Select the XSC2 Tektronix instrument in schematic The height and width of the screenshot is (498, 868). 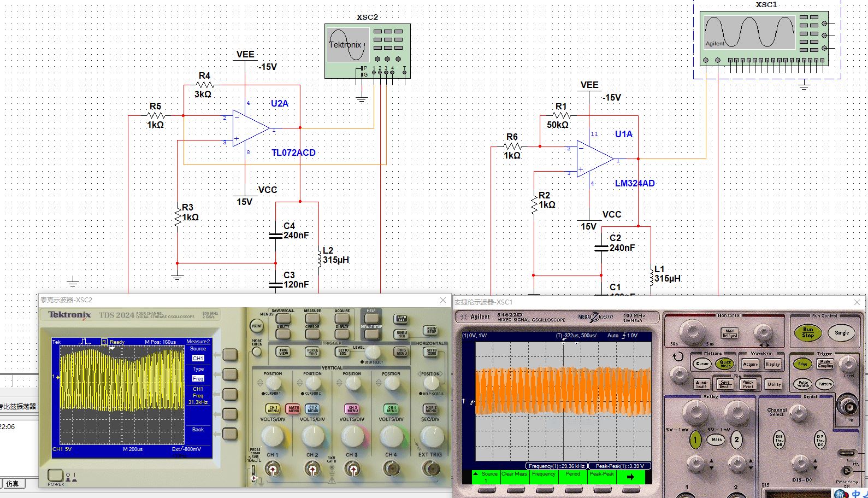tap(368, 51)
